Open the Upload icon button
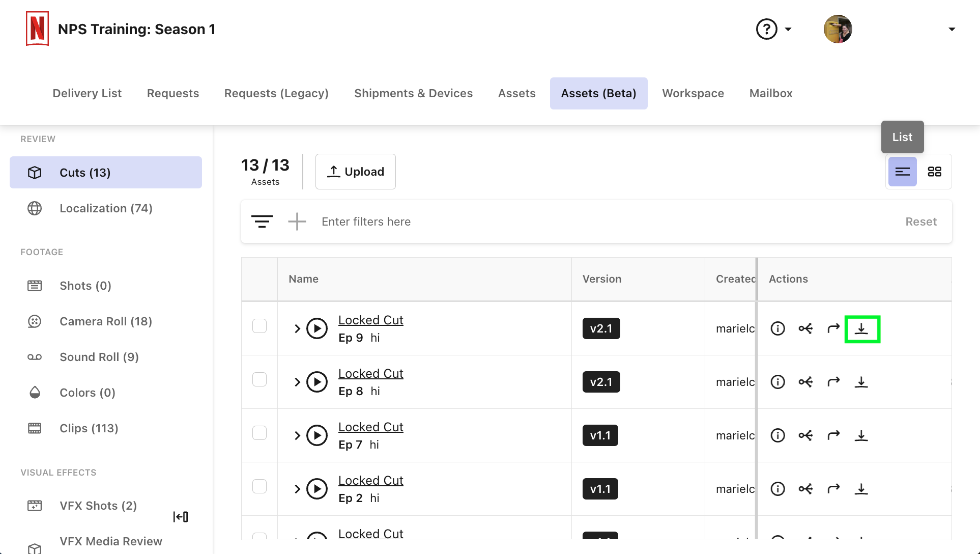The image size is (980, 554). 333,171
